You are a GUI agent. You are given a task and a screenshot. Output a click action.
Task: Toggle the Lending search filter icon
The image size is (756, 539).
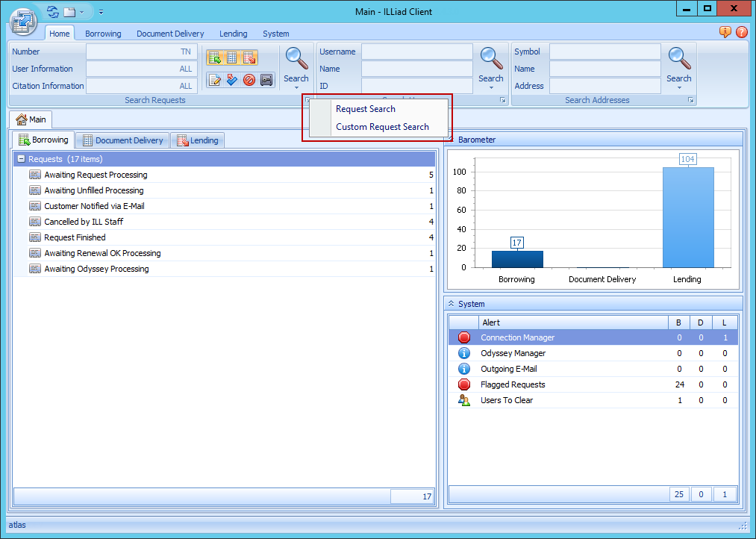[249, 57]
